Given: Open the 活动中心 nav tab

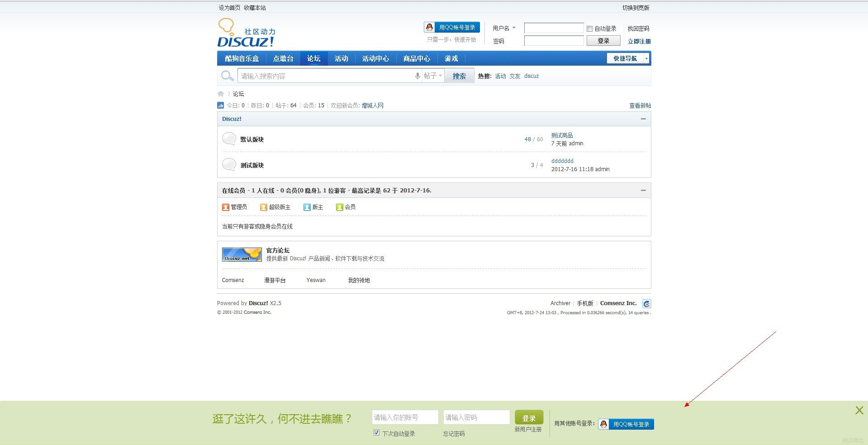Looking at the screenshot, I should point(376,58).
